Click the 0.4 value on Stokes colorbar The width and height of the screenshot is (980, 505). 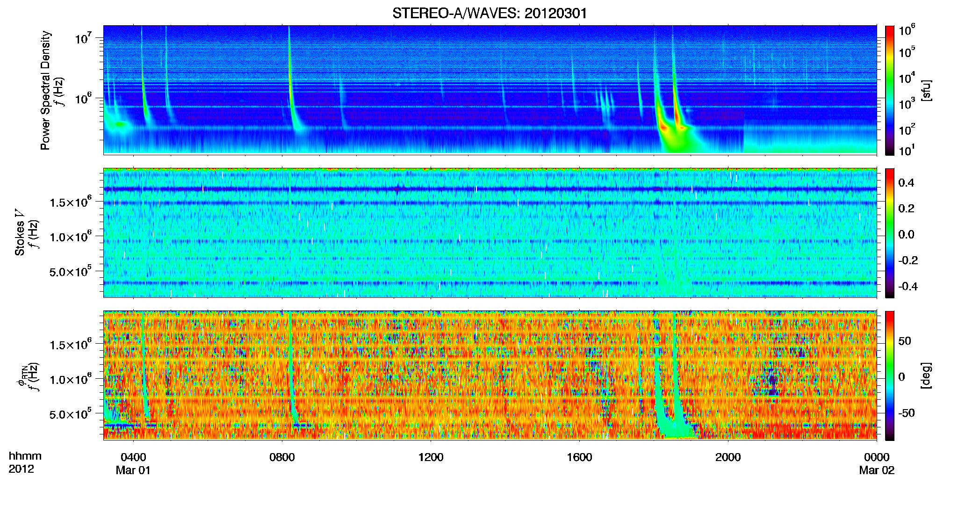pos(906,182)
